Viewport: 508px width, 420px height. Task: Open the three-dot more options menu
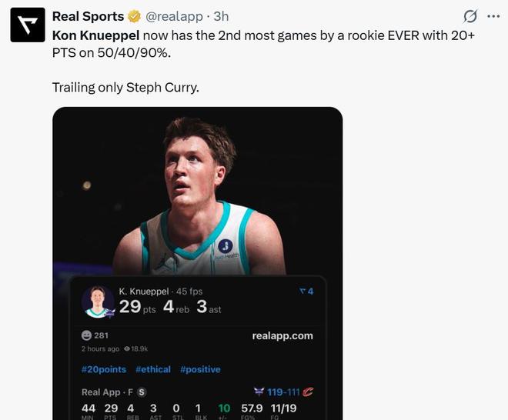click(x=493, y=16)
